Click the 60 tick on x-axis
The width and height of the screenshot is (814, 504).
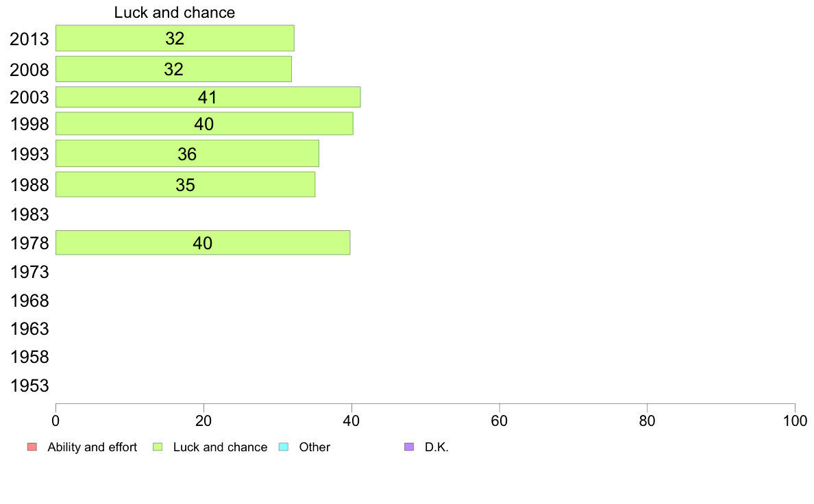tap(500, 421)
